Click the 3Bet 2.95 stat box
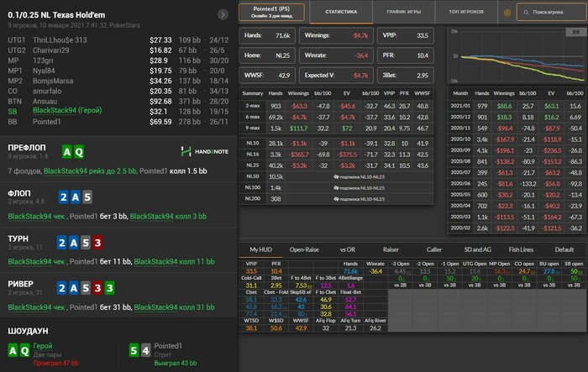This screenshot has width=588, height=372. click(406, 76)
